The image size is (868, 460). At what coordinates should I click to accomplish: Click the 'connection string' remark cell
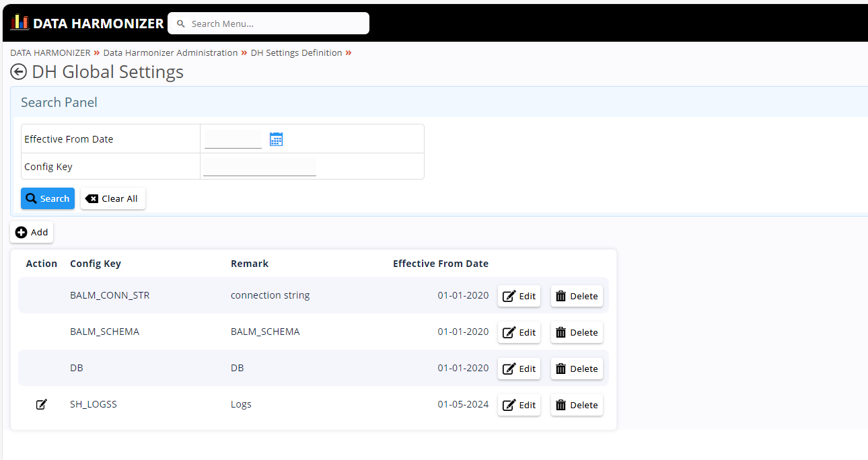coord(270,295)
